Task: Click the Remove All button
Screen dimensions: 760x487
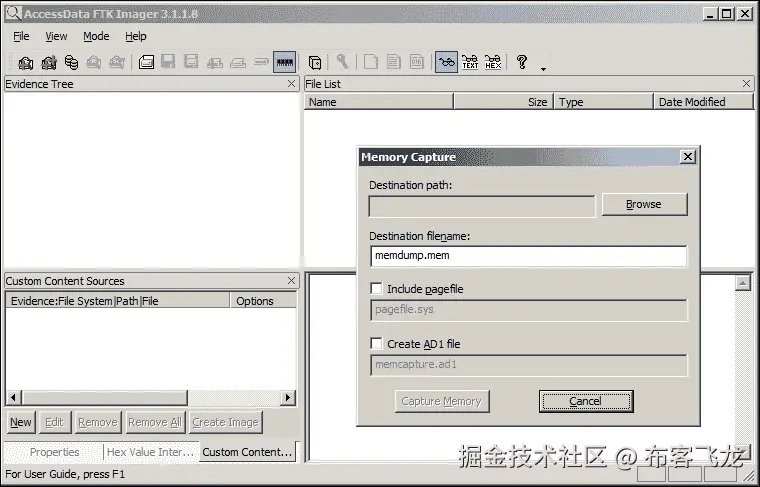Action: 155,423
